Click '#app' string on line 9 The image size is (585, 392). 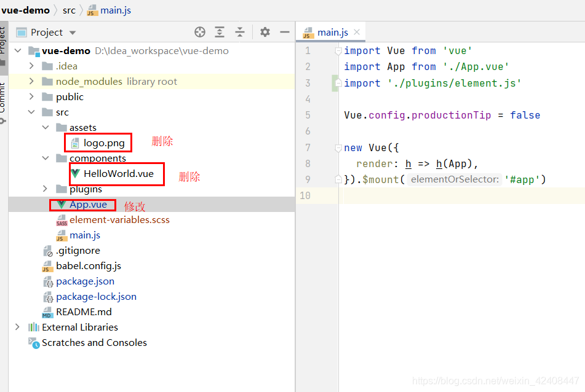(x=522, y=179)
